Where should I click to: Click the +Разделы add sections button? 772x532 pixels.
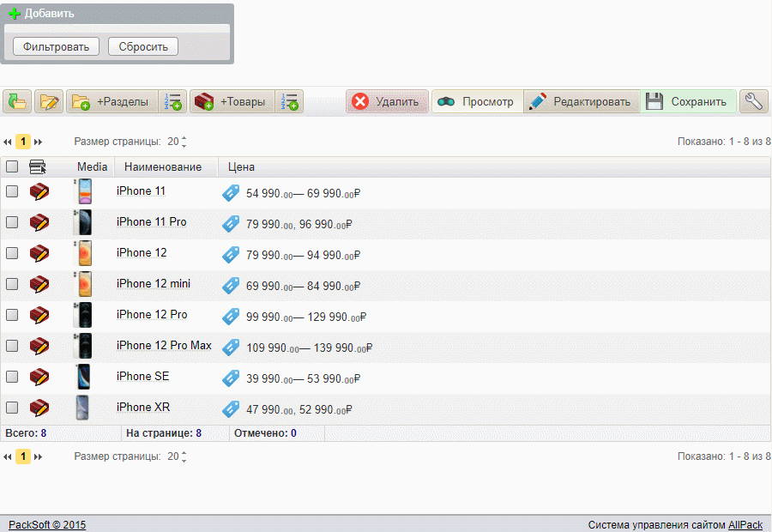click(x=112, y=101)
